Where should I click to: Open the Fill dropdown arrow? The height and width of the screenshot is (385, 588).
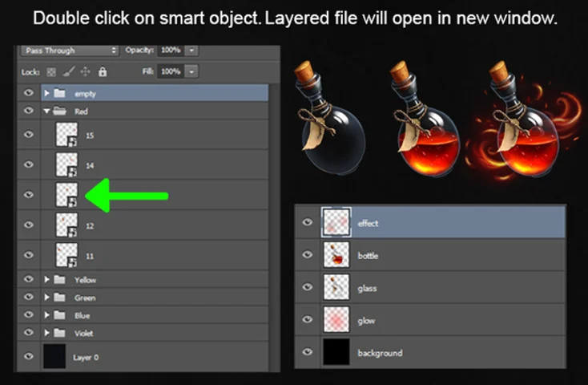point(191,71)
